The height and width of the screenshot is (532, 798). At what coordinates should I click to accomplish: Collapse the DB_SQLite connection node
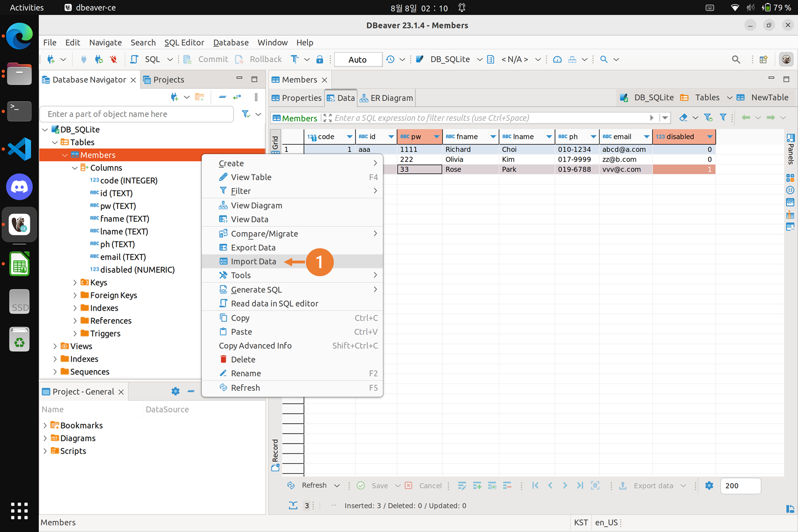pos(45,130)
